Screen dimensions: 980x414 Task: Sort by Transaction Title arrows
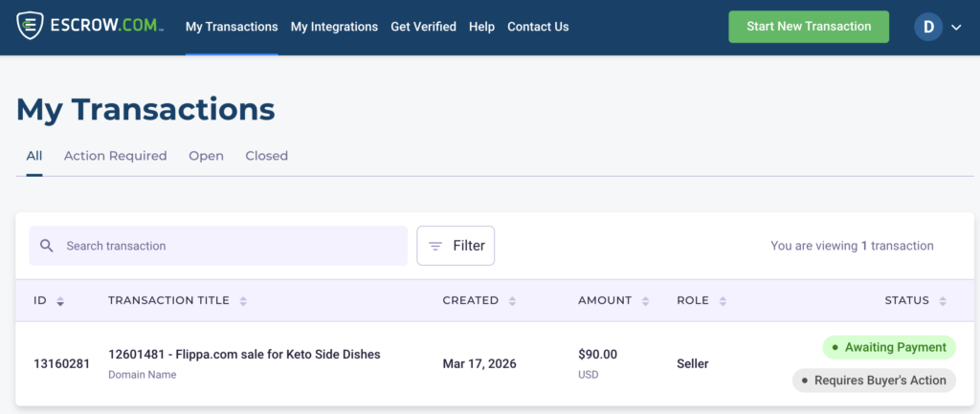243,301
